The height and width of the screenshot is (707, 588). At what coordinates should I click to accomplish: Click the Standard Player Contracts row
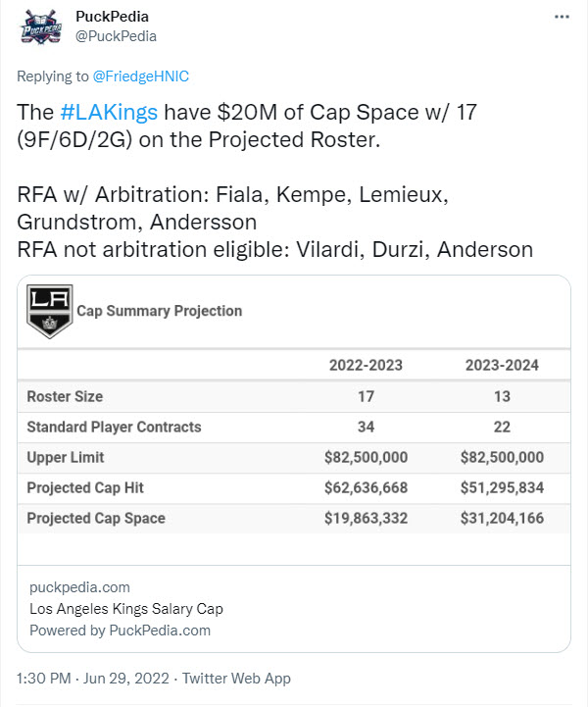pos(294,427)
